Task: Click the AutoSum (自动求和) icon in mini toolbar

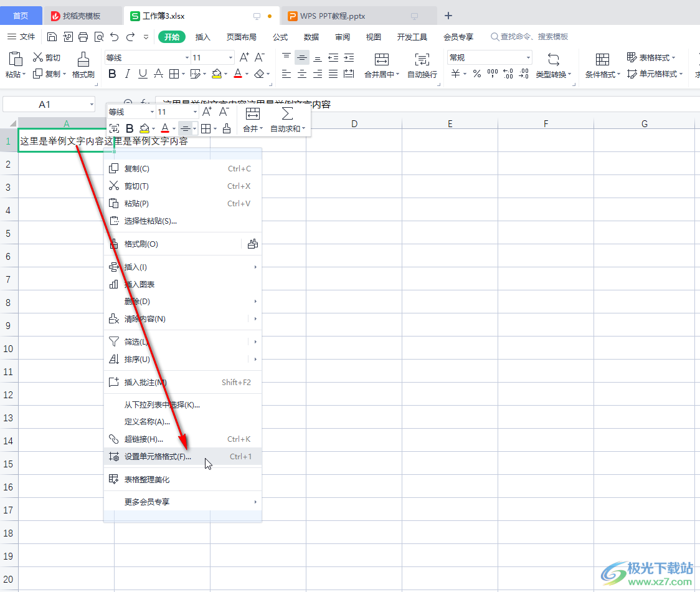Action: click(x=288, y=113)
